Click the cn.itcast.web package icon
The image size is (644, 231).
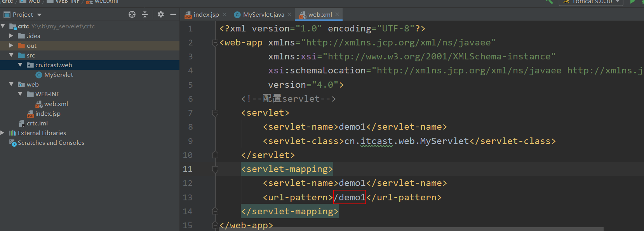click(30, 65)
